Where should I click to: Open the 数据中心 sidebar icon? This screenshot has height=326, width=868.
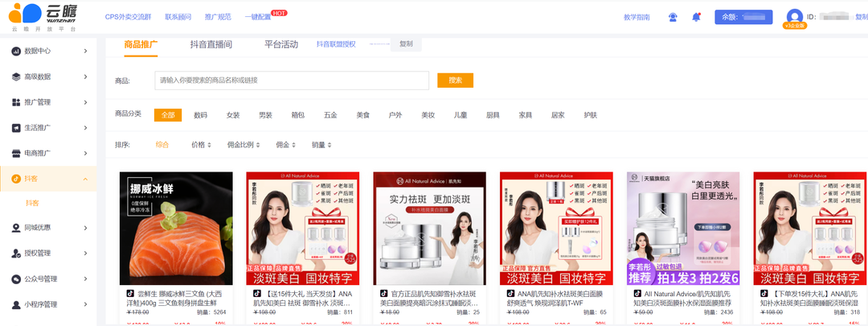pos(16,51)
